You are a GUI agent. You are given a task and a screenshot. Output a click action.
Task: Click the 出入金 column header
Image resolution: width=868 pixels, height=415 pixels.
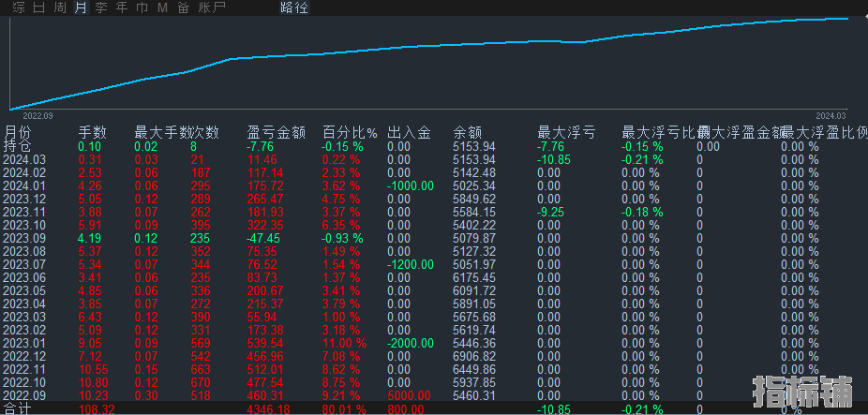point(409,133)
